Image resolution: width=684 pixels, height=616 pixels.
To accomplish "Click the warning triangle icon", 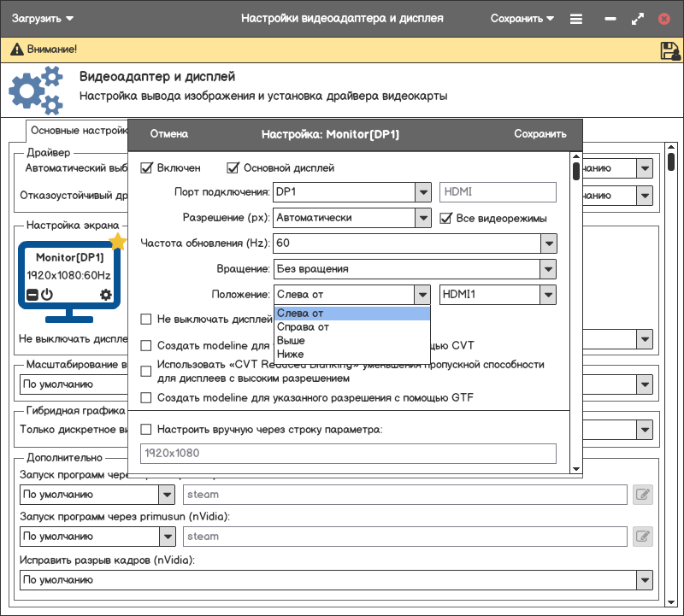I will 16,50.
